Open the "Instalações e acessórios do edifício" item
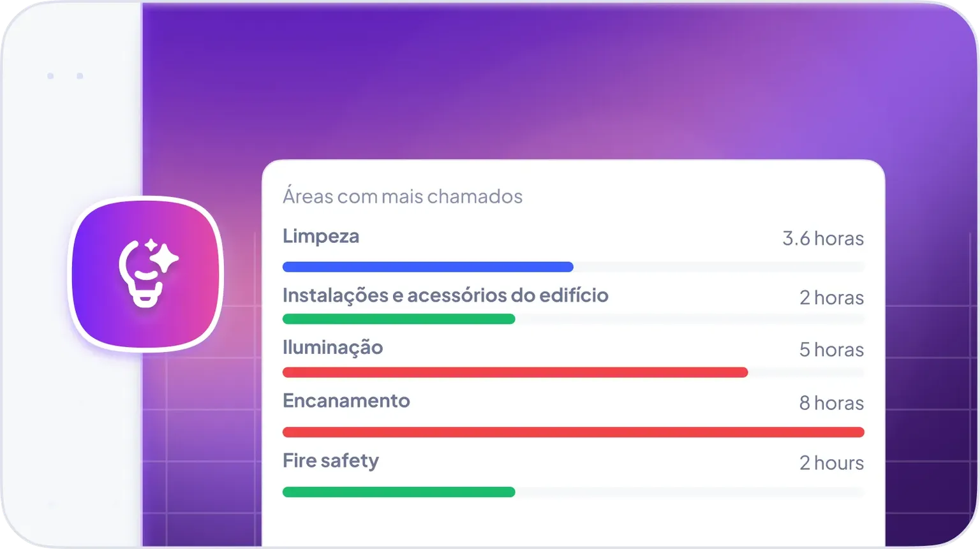 click(445, 295)
